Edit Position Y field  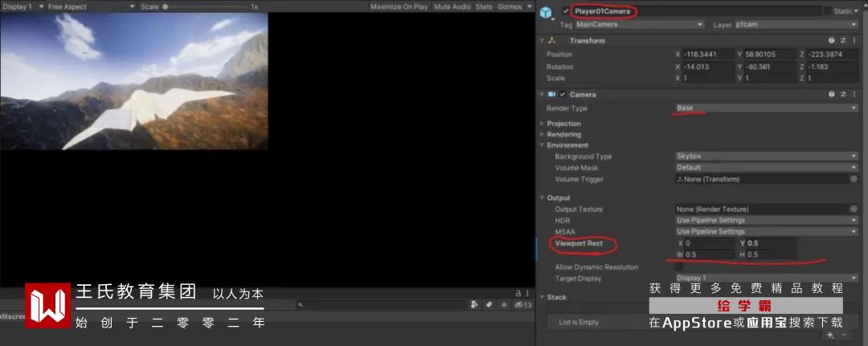pyautogui.click(x=769, y=54)
